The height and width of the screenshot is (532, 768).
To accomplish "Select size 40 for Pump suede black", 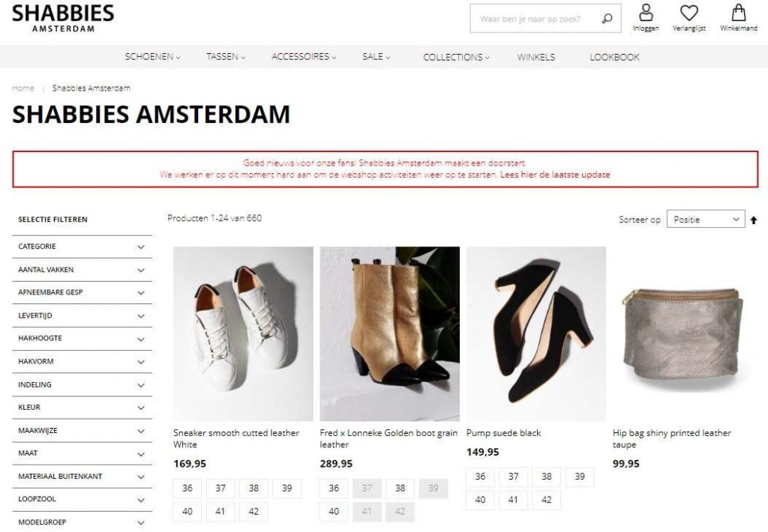I will 480,500.
